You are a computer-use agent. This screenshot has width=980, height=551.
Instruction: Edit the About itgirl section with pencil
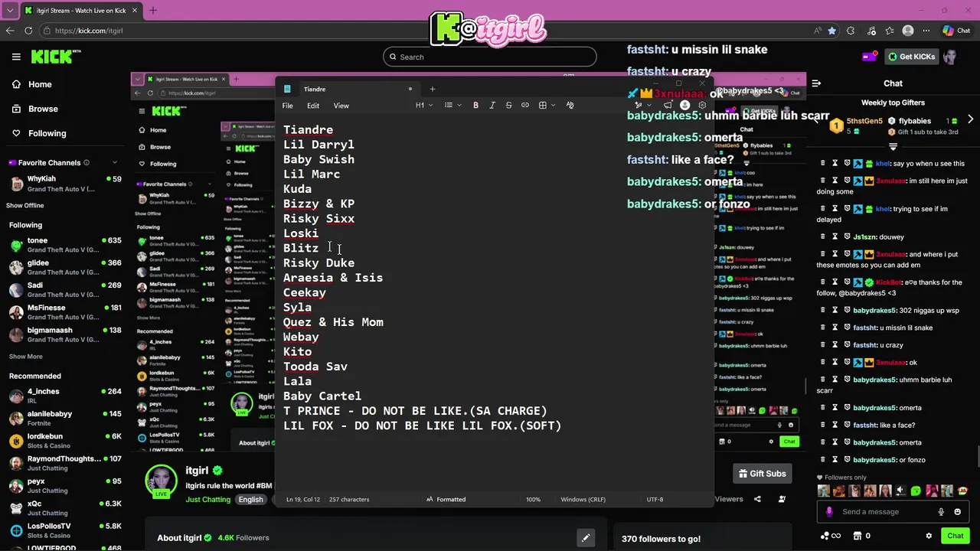tap(585, 538)
